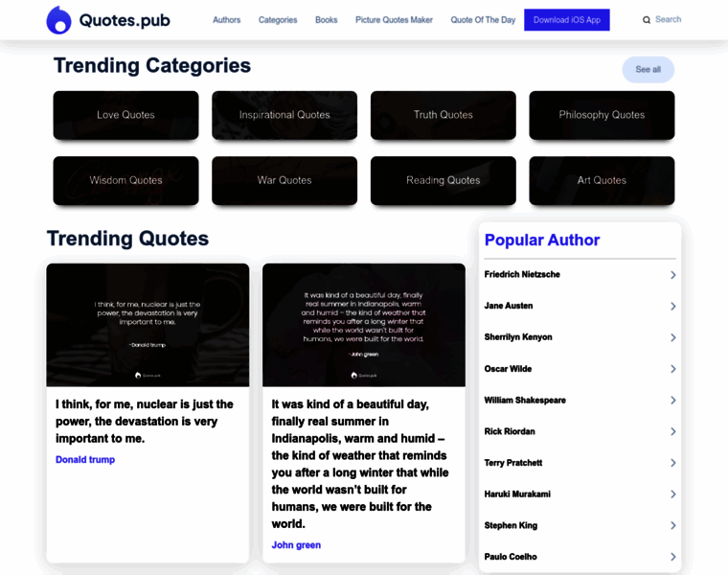Expand the Haruki Murakami chevron
This screenshot has width=728, height=575.
pos(673,494)
